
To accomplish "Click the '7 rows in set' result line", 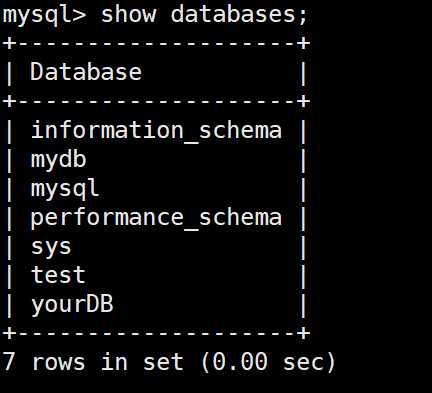I will [x=93, y=362].
